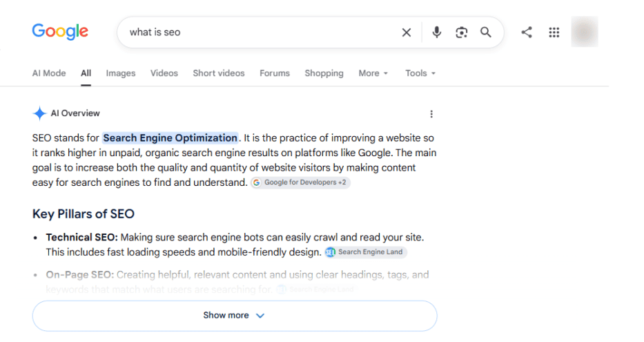Open the Shopping tab
The image size is (644, 342).
[324, 73]
